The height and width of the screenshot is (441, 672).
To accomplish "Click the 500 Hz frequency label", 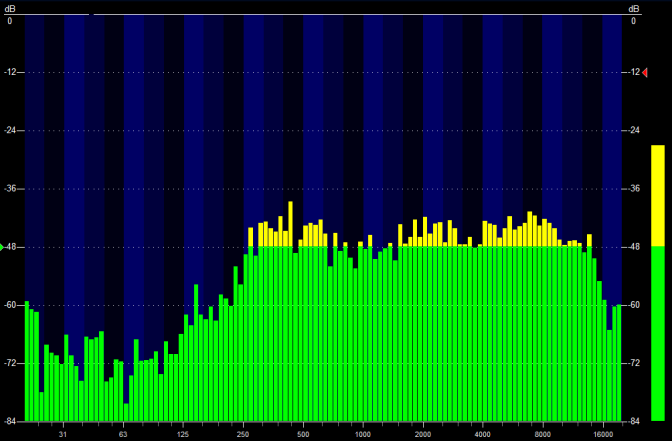I will 303,434.
